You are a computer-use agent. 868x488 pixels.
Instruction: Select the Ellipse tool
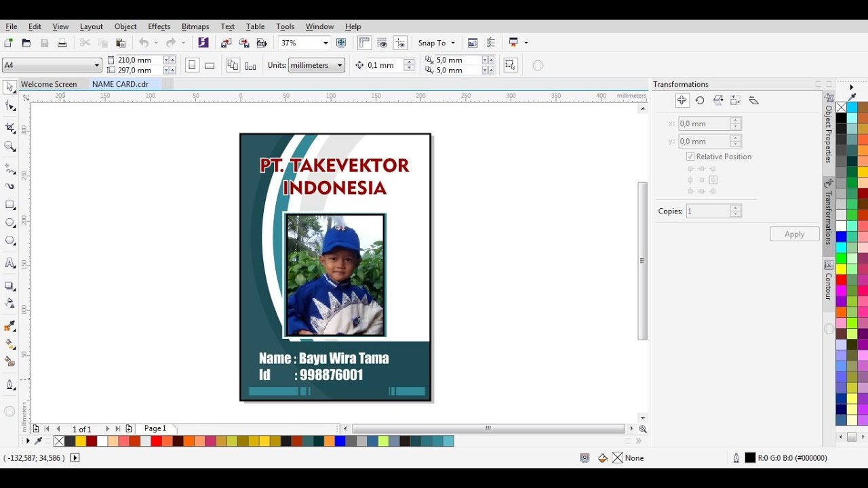9,222
